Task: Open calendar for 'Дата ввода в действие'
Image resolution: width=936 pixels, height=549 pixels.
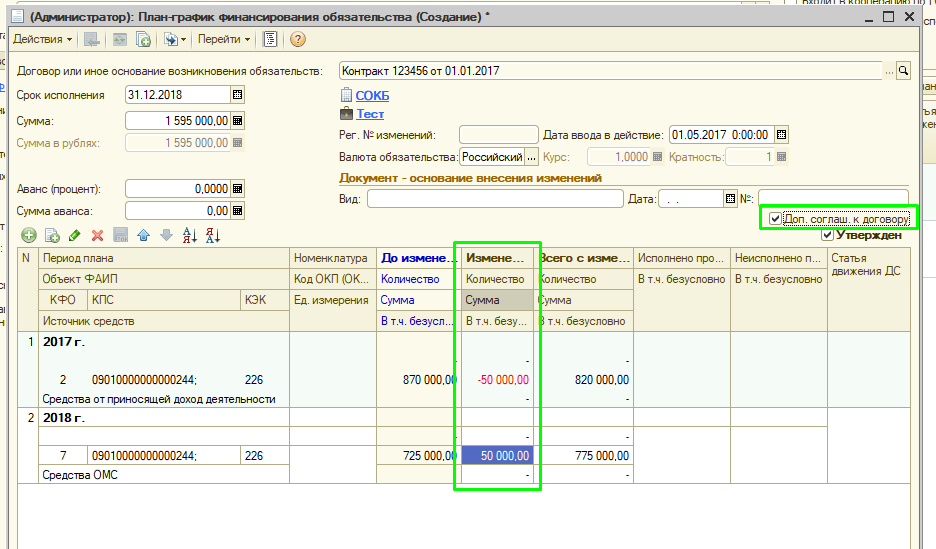Action: pos(782,134)
